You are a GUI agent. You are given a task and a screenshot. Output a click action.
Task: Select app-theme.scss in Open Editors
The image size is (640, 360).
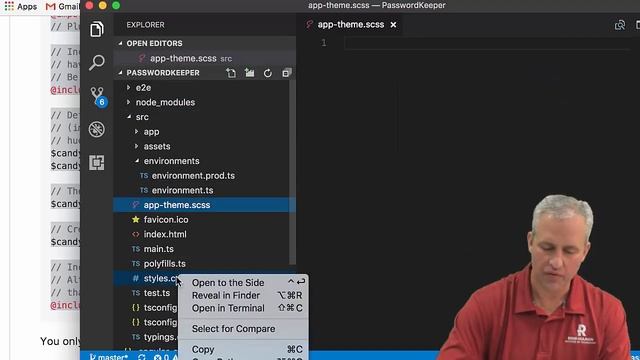204,58
